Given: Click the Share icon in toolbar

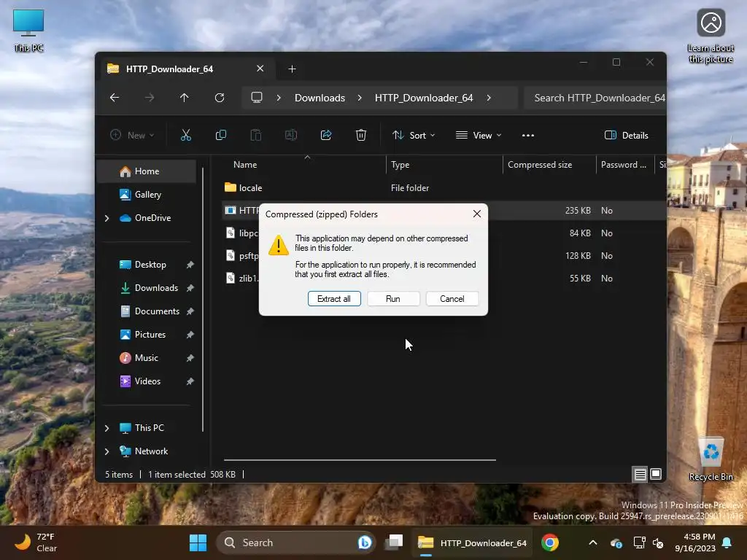Looking at the screenshot, I should 326,135.
